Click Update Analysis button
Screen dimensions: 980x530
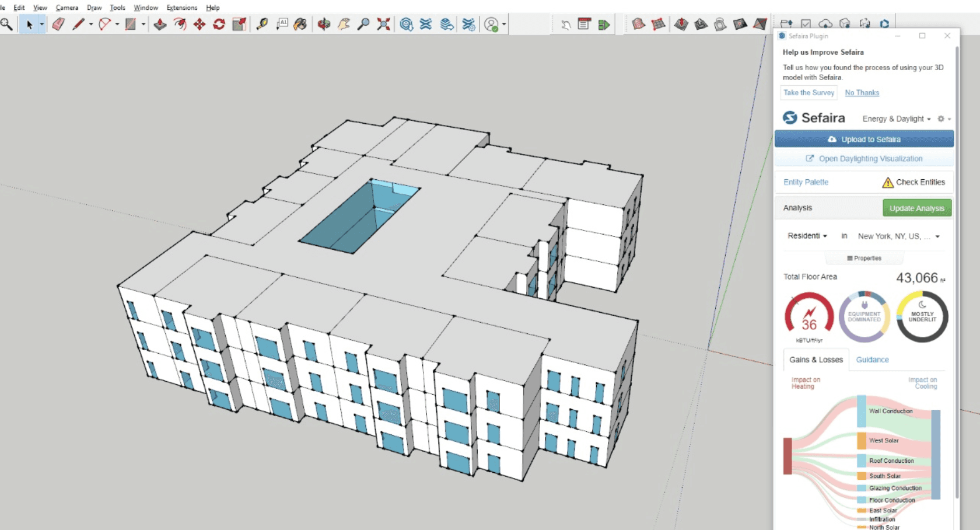pyautogui.click(x=916, y=208)
